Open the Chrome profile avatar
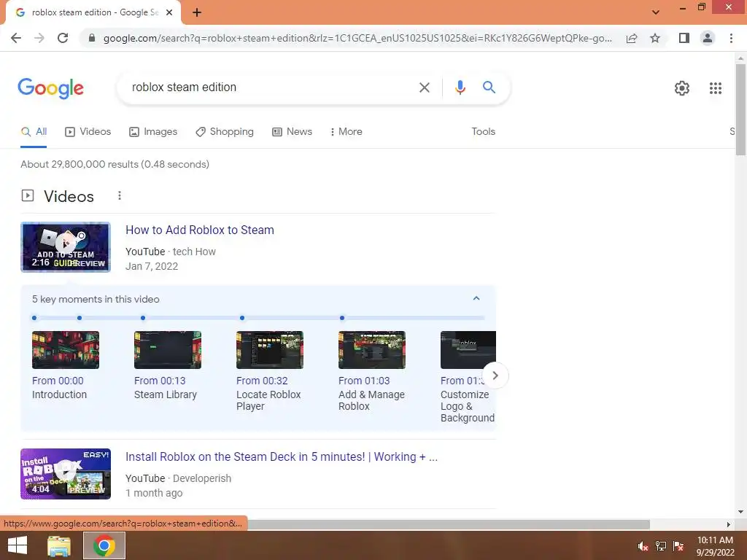The height and width of the screenshot is (560, 747). tap(708, 38)
